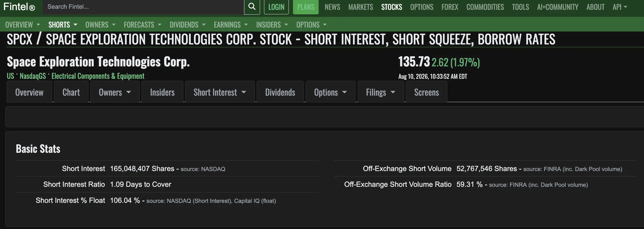Click the Aug 10, 2026 timestamp
Viewport: 644px width, 229px height.
433,77
